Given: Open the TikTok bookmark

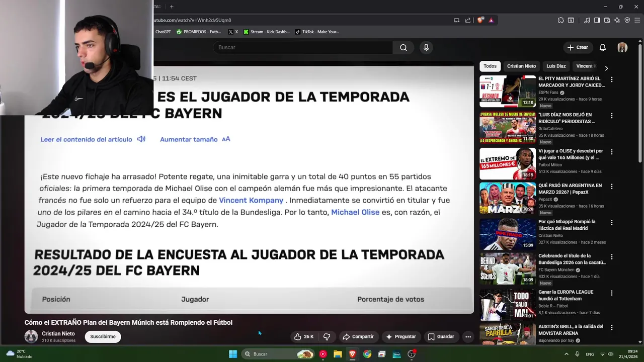Looking at the screenshot, I should (317, 32).
